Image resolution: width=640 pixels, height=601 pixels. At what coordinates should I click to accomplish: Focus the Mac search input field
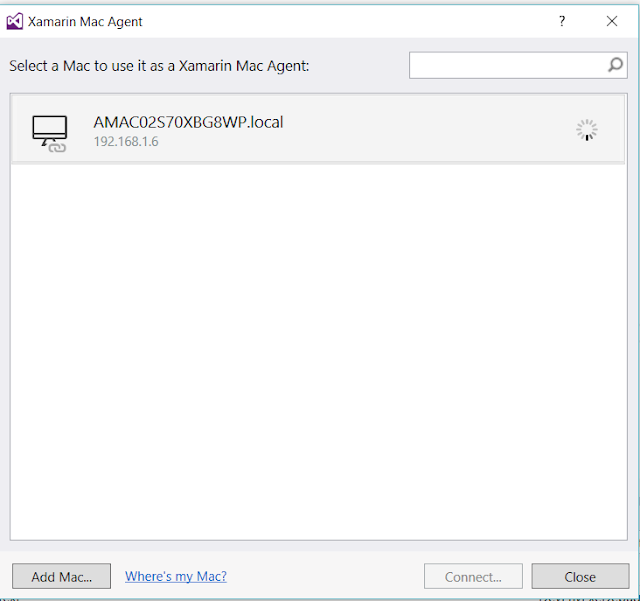(x=518, y=65)
